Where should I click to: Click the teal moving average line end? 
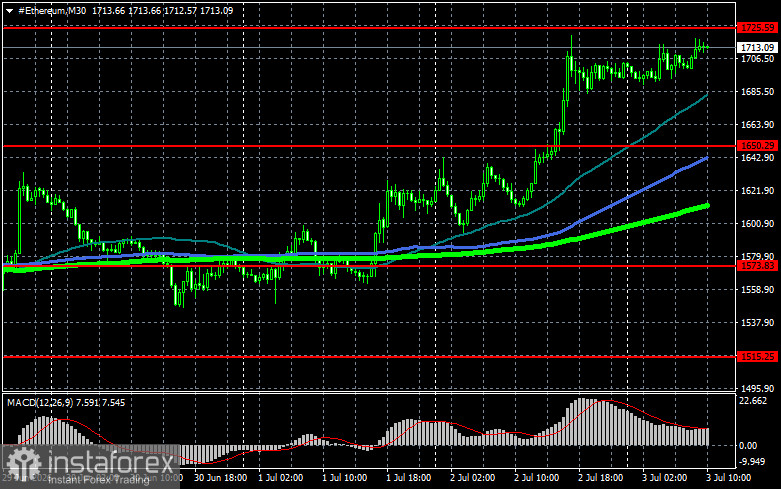pos(706,94)
